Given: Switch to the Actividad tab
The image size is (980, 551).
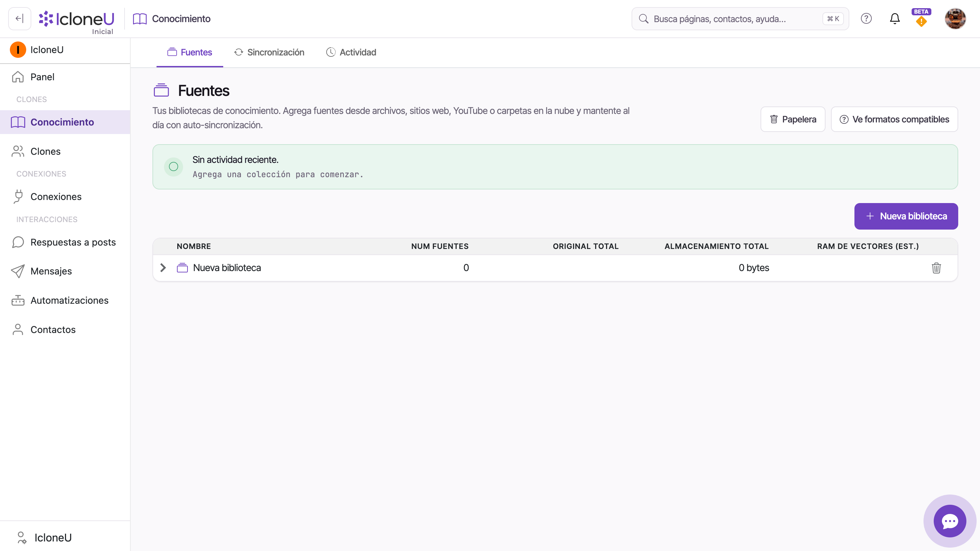Looking at the screenshot, I should [351, 52].
